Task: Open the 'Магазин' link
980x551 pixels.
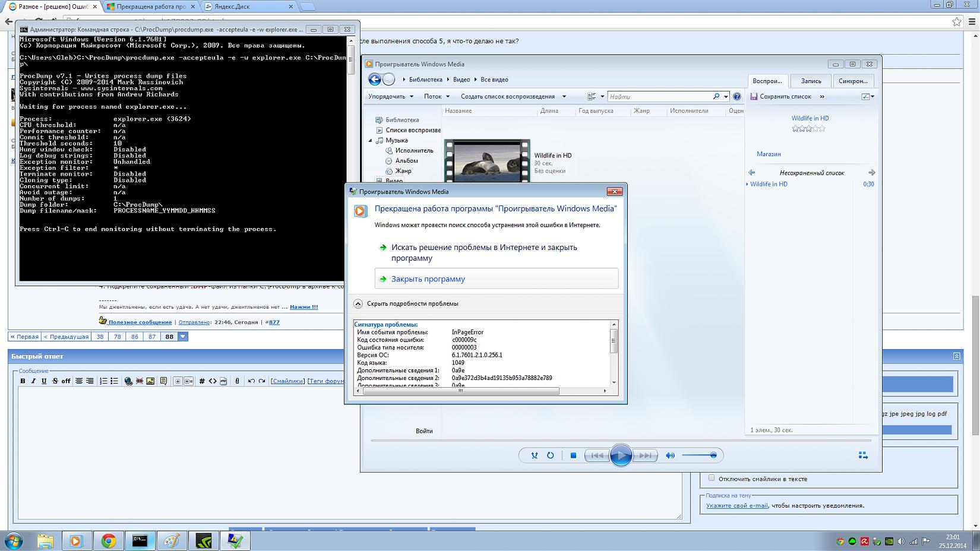Action: point(769,154)
